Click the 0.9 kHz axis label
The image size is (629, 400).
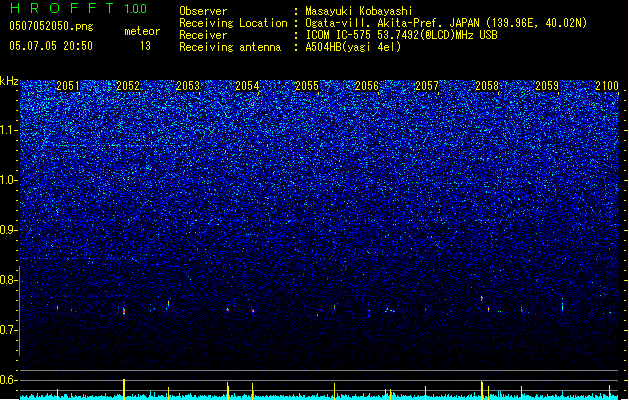click(x=9, y=230)
